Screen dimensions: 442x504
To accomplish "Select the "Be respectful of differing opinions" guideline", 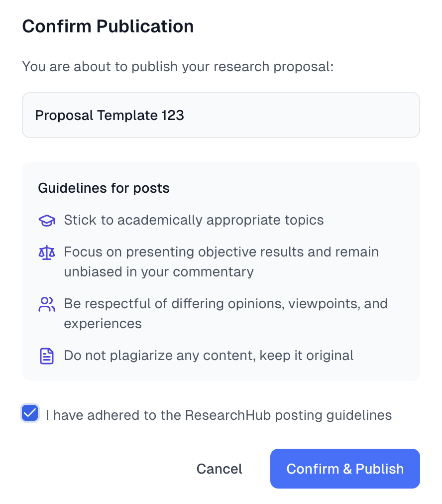I will click(x=225, y=304).
